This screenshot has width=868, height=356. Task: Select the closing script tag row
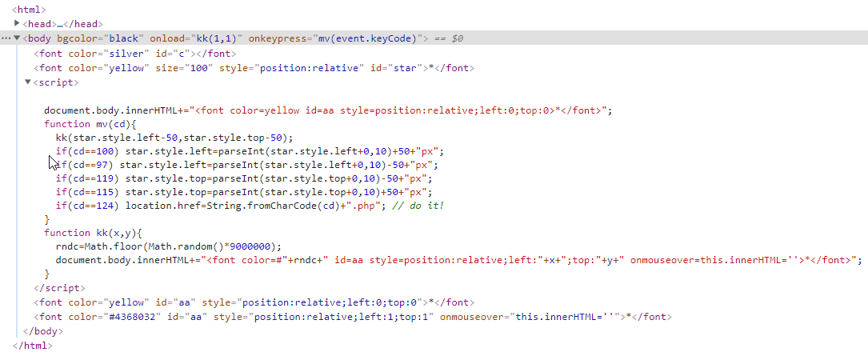point(59,288)
